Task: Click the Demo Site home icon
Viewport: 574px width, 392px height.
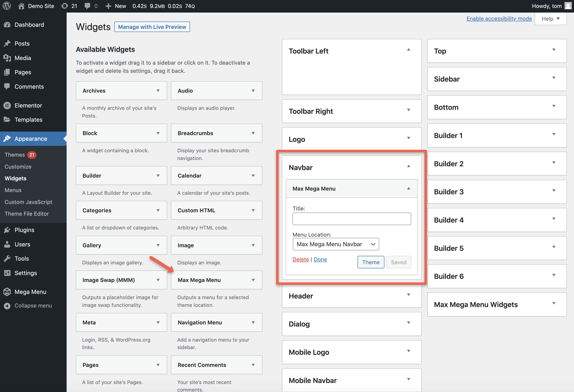Action: point(22,6)
